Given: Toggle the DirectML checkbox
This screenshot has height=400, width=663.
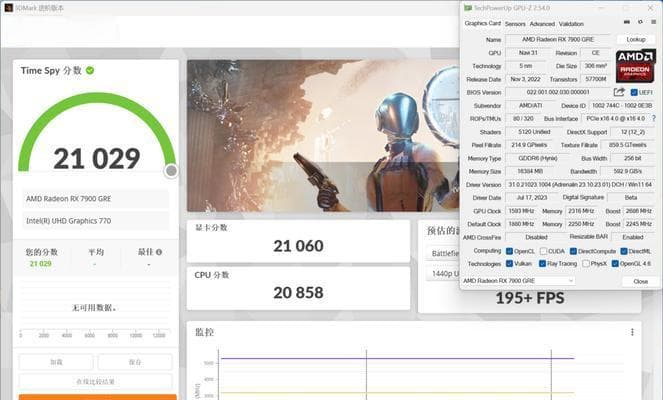Looking at the screenshot, I should 624,251.
